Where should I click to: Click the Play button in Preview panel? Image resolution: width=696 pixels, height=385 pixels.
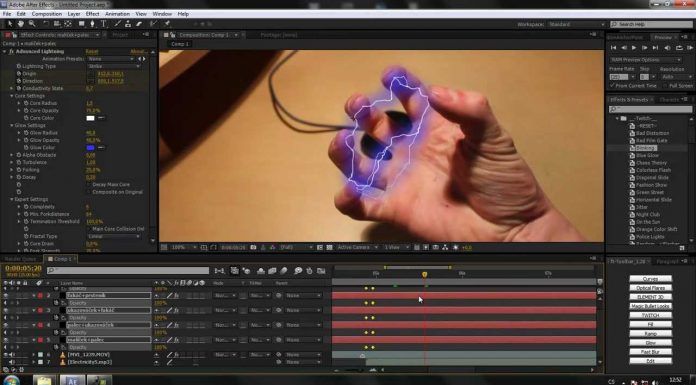click(634, 48)
